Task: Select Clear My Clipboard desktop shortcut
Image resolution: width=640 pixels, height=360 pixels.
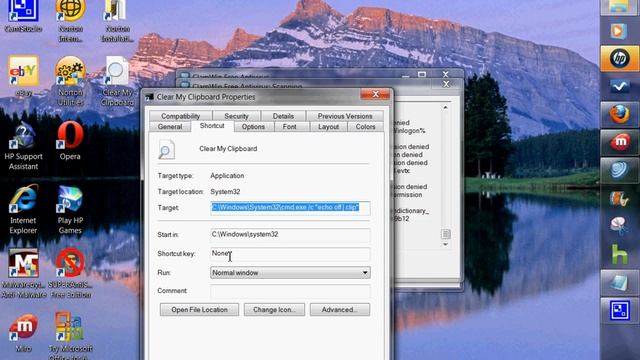Action: [117, 81]
